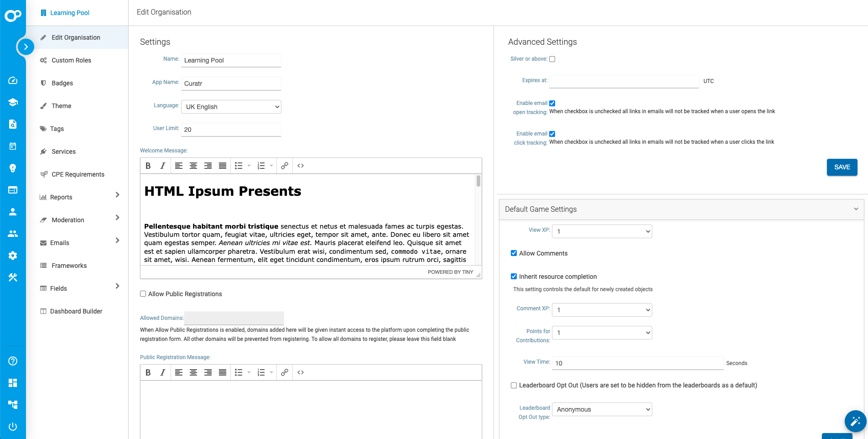The image size is (868, 439).
Task: Click Bold in the Welcome Message editor
Action: 148,166
